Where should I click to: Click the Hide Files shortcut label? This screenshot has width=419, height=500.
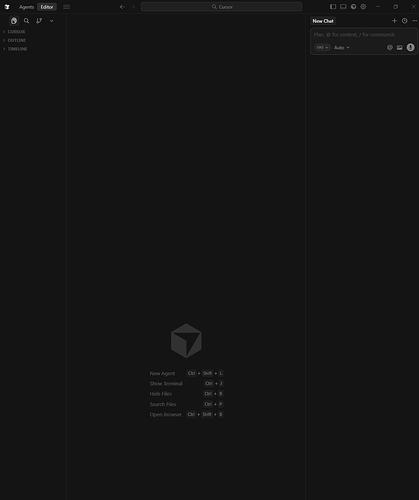(x=161, y=394)
